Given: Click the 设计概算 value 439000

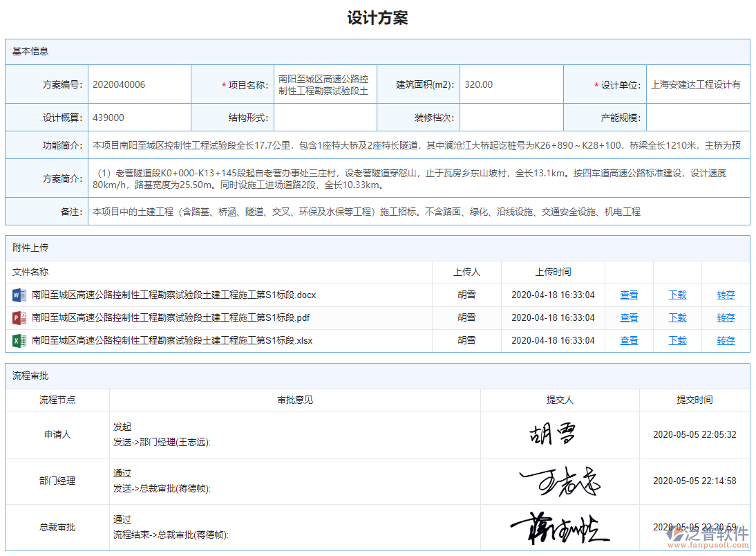Looking at the screenshot, I should [x=108, y=117].
